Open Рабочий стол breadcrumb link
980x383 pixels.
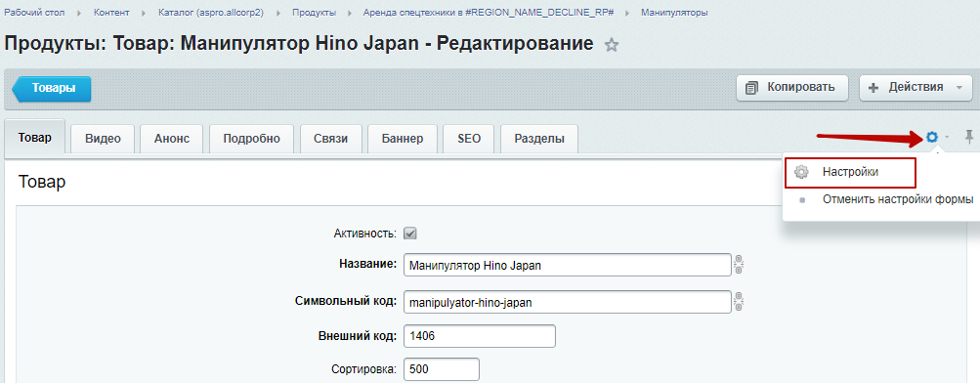point(34,13)
